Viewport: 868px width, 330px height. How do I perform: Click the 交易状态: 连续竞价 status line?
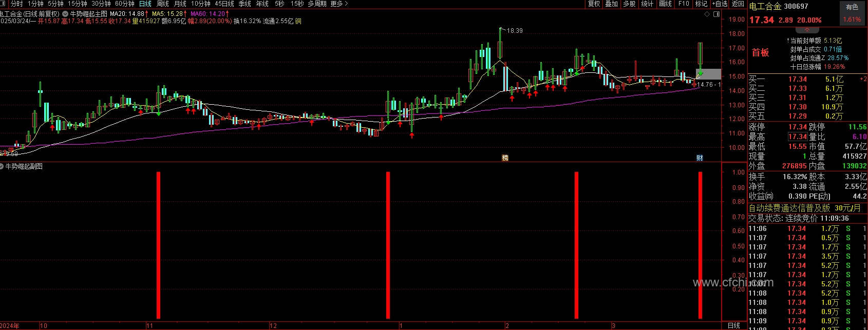[798, 218]
